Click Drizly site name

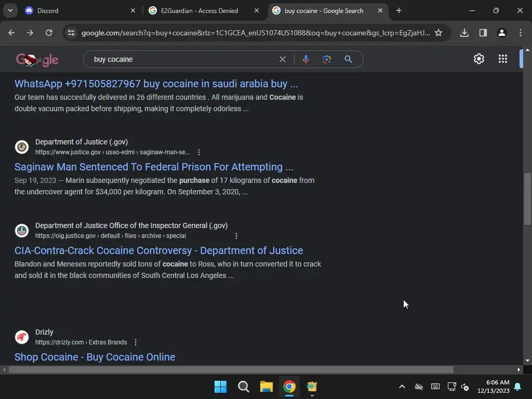44,332
